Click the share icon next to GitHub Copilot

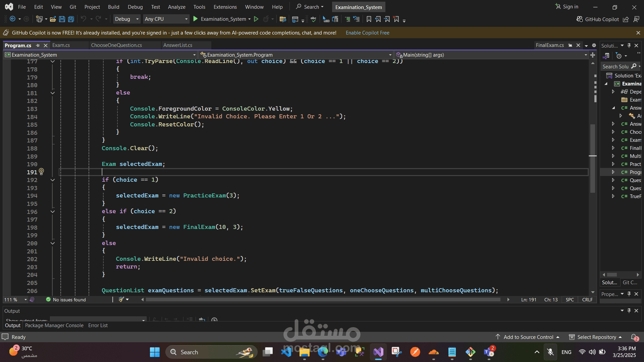point(626,19)
